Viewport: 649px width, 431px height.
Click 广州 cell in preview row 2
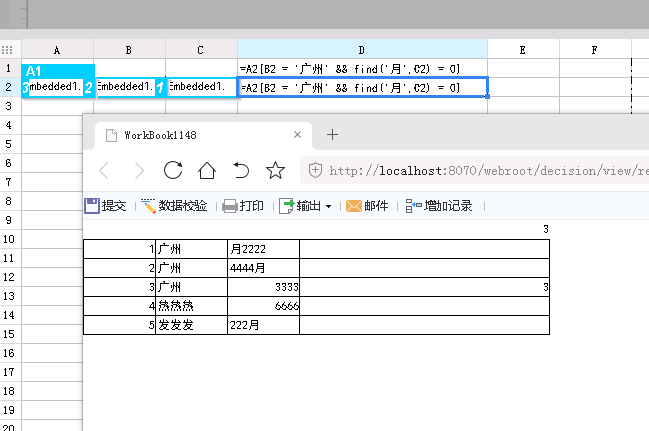coord(191,268)
